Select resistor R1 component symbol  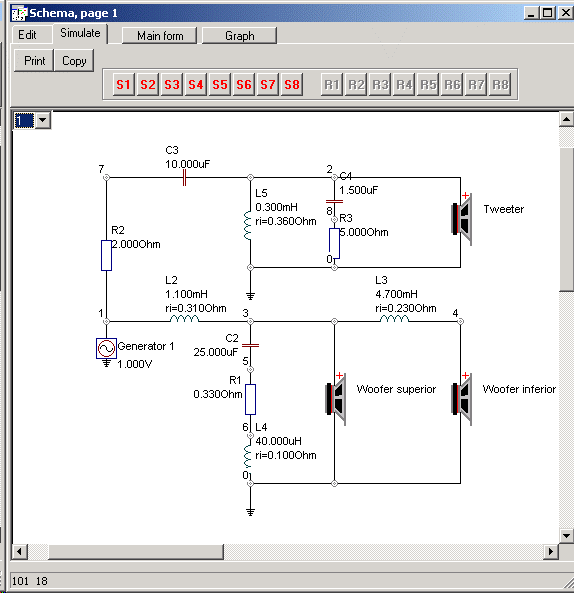point(250,399)
